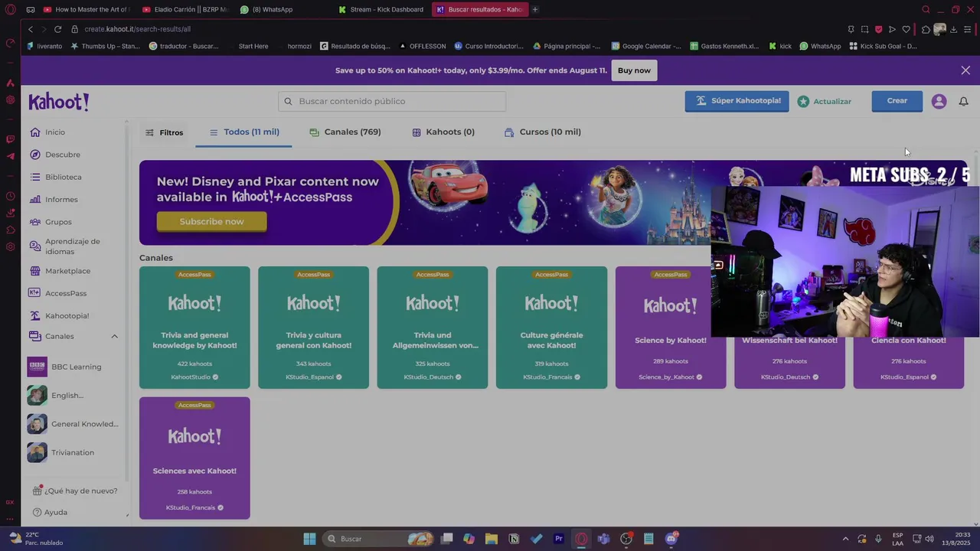The width and height of the screenshot is (980, 551).
Task: Click the Crear button
Action: (x=897, y=101)
